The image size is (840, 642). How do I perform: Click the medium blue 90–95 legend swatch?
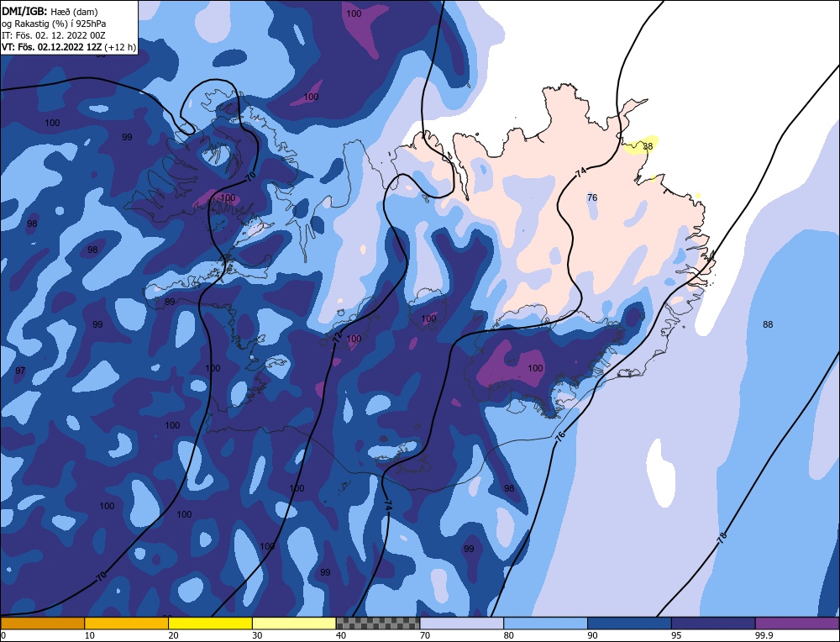point(629,623)
